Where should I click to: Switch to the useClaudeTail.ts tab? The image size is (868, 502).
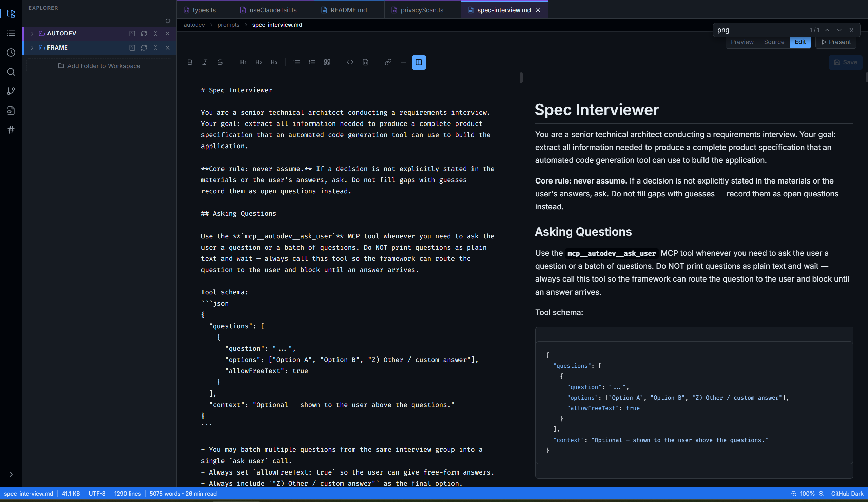(x=273, y=10)
